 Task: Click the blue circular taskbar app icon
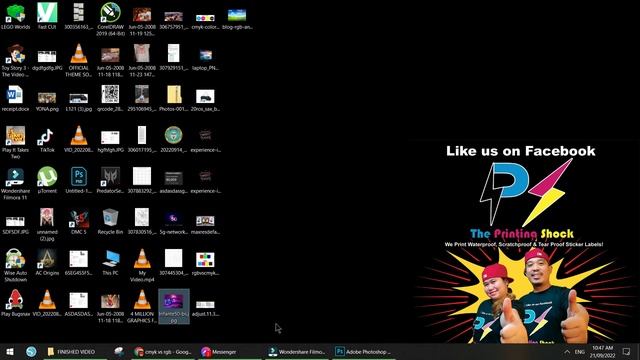(31, 351)
